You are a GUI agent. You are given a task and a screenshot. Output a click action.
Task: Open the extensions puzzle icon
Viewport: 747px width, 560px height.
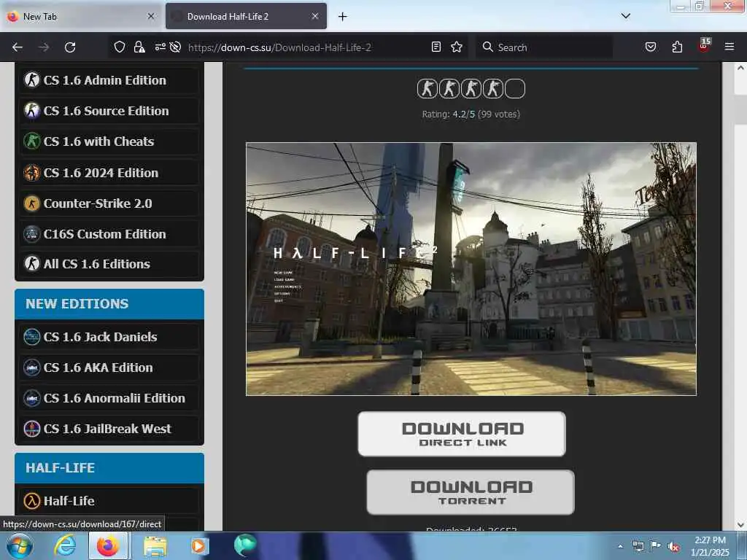click(x=677, y=47)
